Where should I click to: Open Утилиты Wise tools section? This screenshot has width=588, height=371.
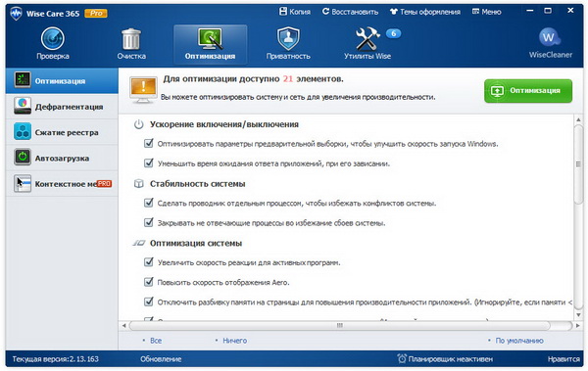[367, 44]
